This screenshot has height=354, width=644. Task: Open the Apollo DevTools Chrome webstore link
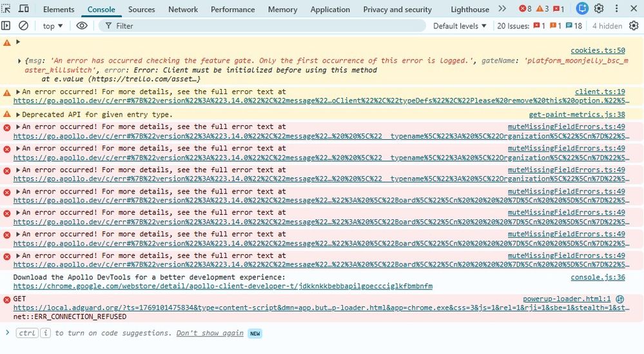coord(222,286)
